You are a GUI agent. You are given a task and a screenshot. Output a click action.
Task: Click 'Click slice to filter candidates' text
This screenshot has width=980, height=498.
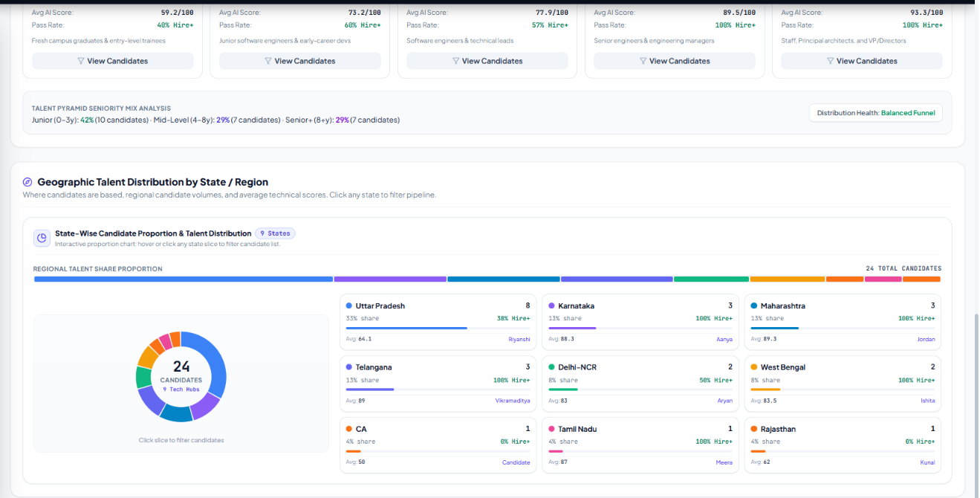tap(181, 440)
